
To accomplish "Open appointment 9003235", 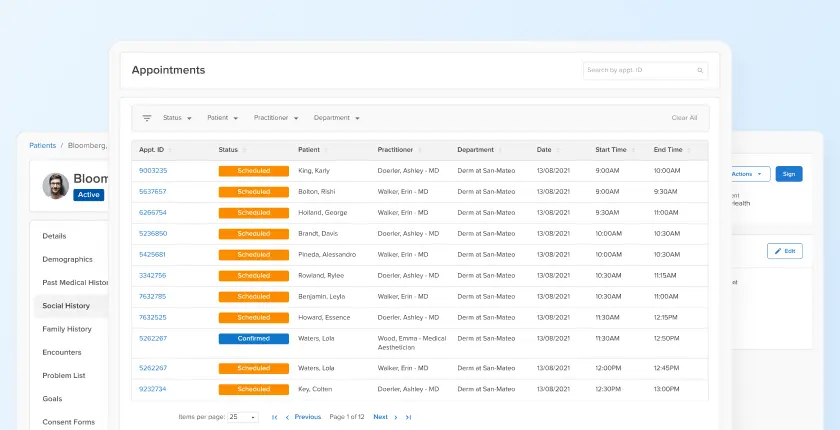I will point(153,171).
